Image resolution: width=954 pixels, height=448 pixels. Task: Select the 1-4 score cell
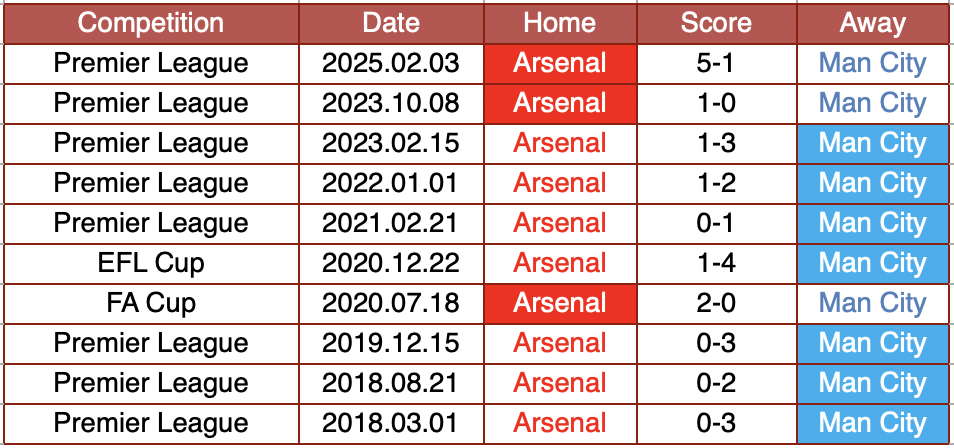coord(716,264)
